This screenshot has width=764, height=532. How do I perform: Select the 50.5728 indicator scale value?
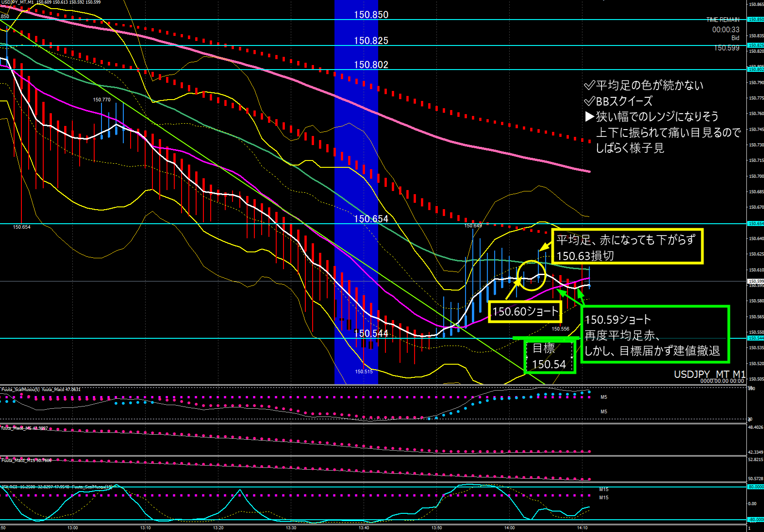[x=756, y=479]
